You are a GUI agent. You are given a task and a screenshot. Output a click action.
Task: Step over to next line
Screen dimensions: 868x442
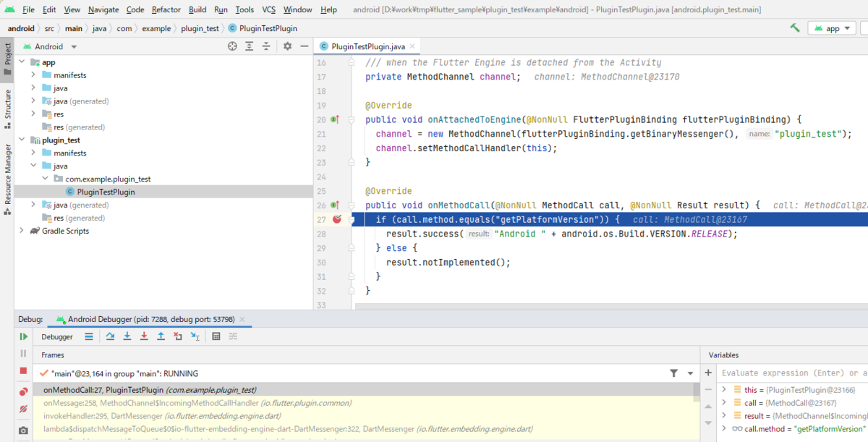tap(110, 336)
